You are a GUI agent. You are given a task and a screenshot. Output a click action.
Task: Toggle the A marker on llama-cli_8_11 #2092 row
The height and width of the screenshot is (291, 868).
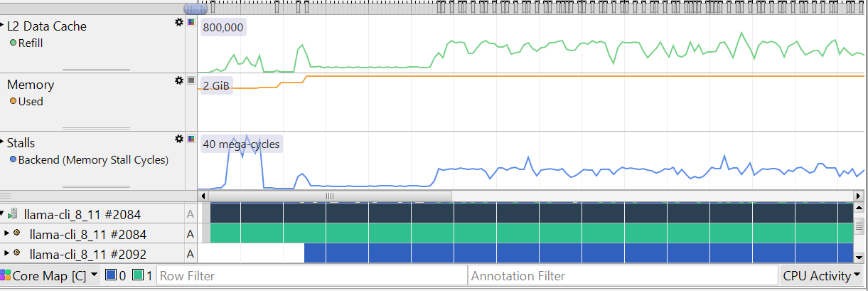point(190,254)
